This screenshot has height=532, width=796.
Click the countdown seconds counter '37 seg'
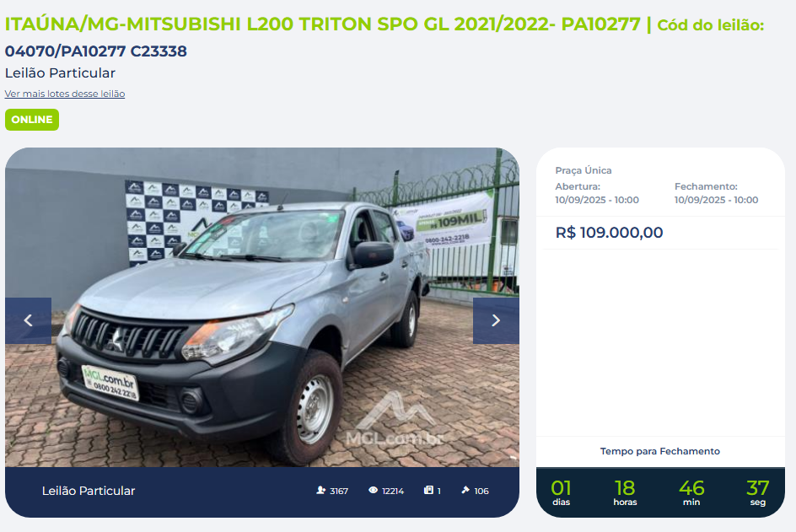coord(758,493)
